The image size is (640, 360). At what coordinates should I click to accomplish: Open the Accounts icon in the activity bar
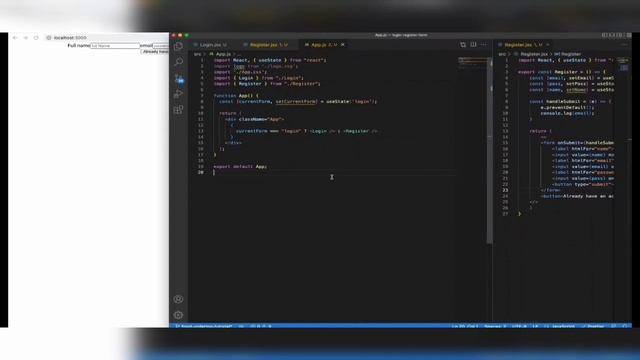[x=178, y=299]
